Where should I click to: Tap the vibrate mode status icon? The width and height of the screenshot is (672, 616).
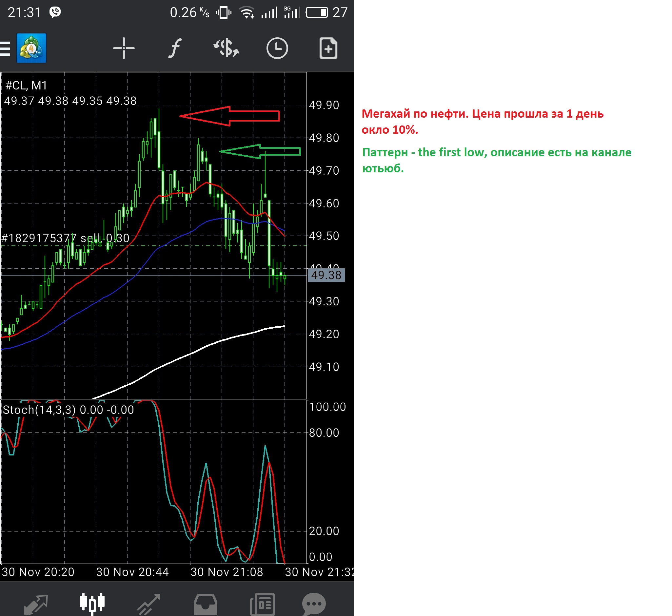tap(224, 13)
